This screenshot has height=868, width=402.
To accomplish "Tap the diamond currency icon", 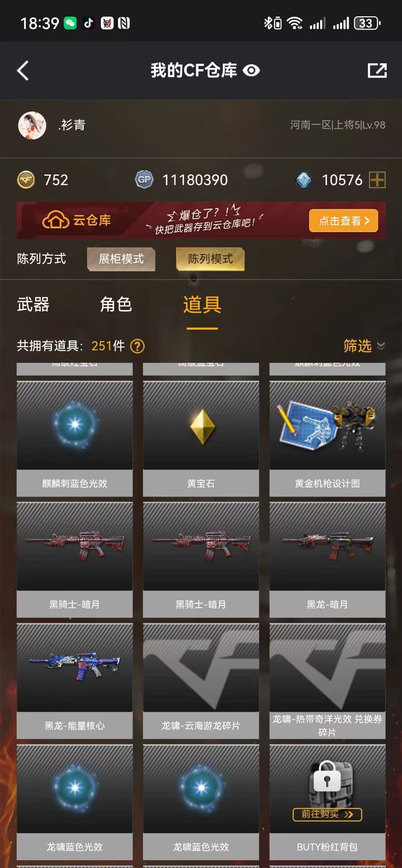I will (x=304, y=180).
